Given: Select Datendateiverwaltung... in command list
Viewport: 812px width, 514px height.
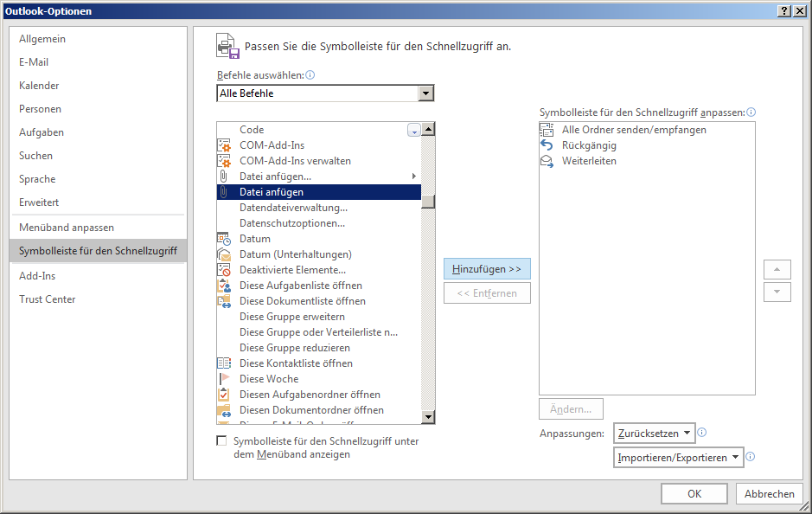Looking at the screenshot, I should pos(319,208).
